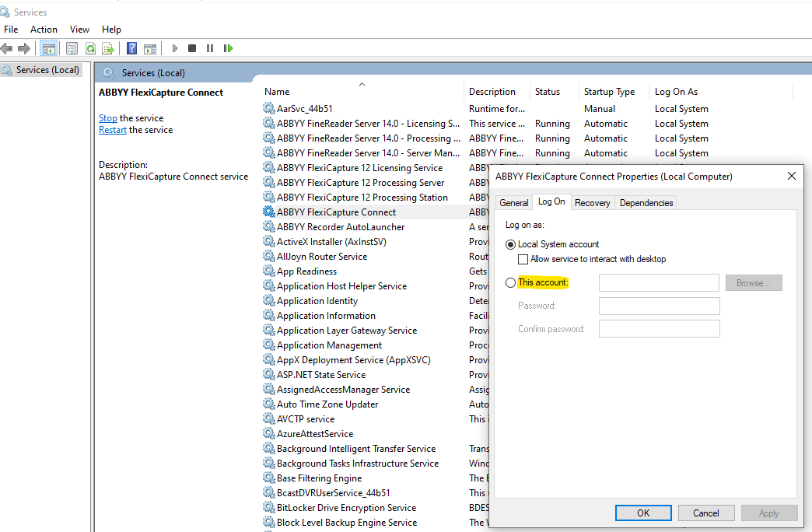Click the gear icon beside AllJoyn Router Service
This screenshot has height=532, width=812.
(268, 256)
